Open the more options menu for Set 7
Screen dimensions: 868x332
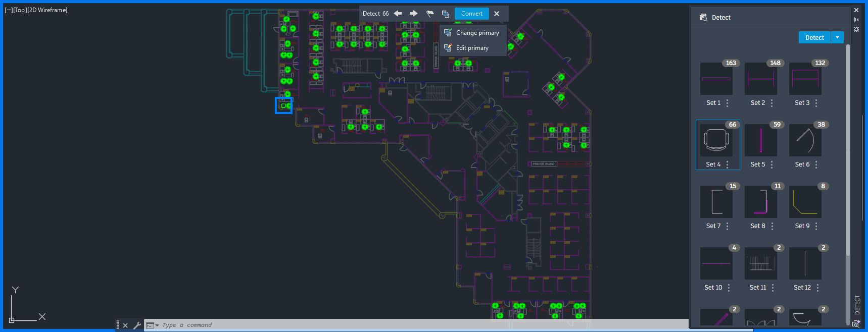tap(728, 226)
